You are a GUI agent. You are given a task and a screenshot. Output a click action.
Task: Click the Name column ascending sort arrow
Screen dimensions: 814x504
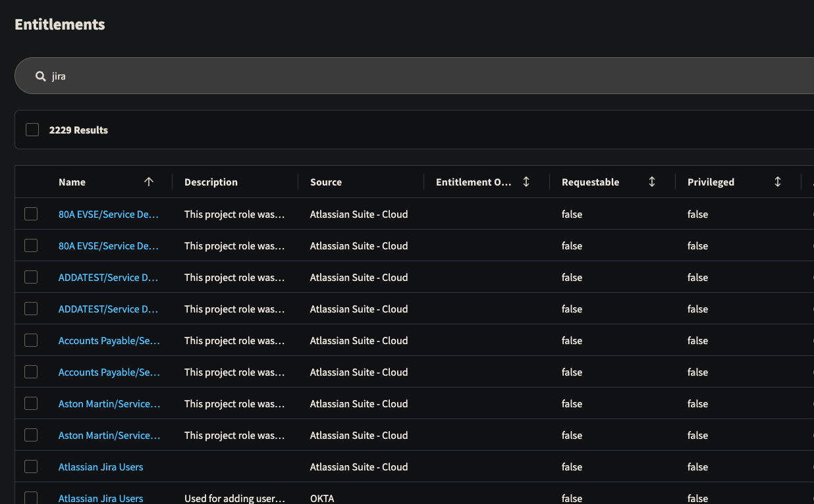pyautogui.click(x=149, y=182)
